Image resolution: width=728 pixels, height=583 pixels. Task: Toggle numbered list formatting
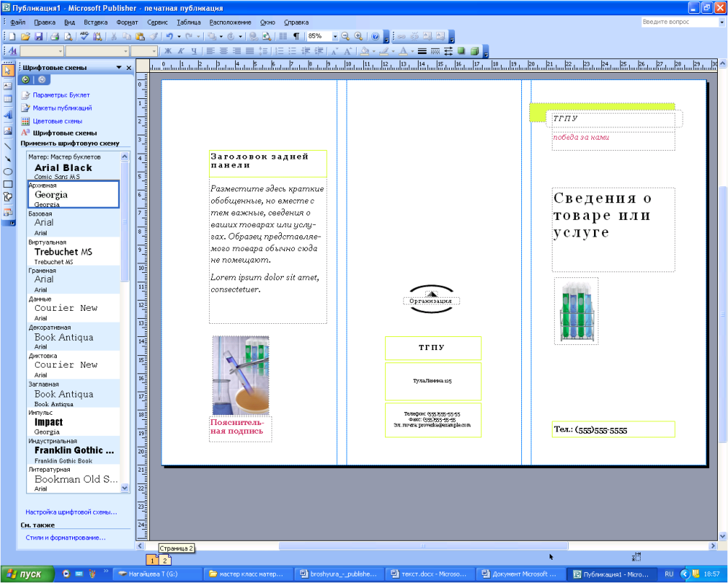279,51
